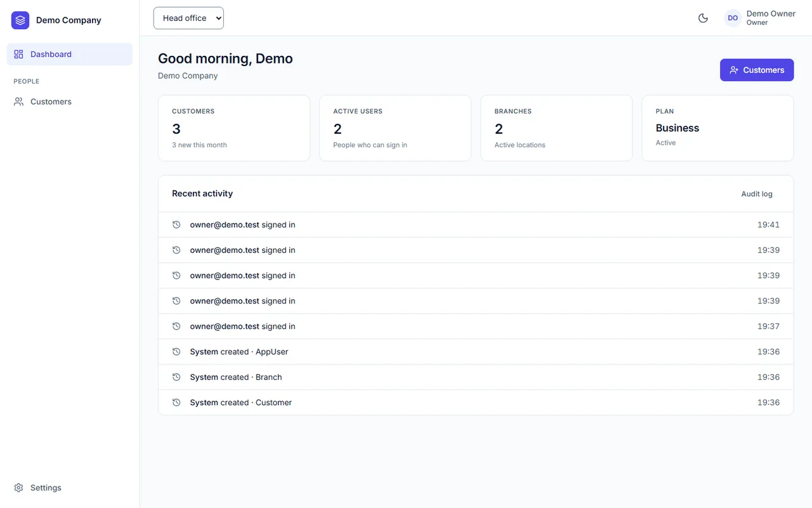Open Settings in the sidebar
The height and width of the screenshot is (508, 812).
point(70,488)
